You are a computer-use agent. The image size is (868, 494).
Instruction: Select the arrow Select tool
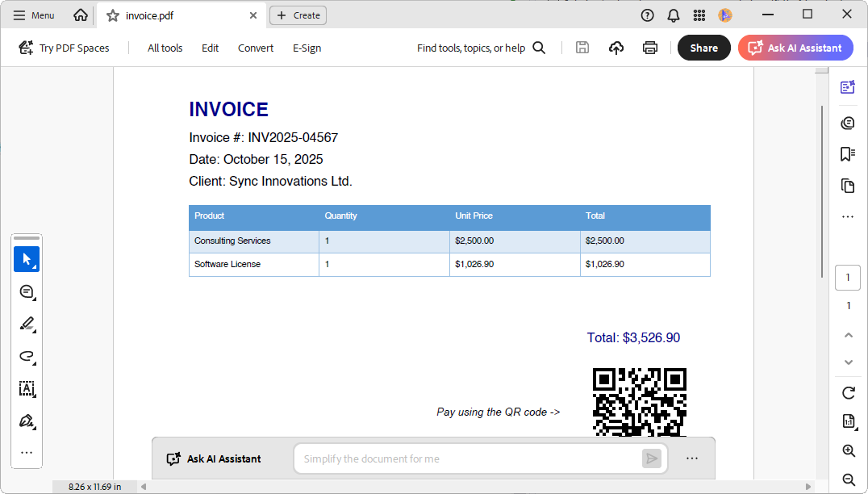[27, 259]
